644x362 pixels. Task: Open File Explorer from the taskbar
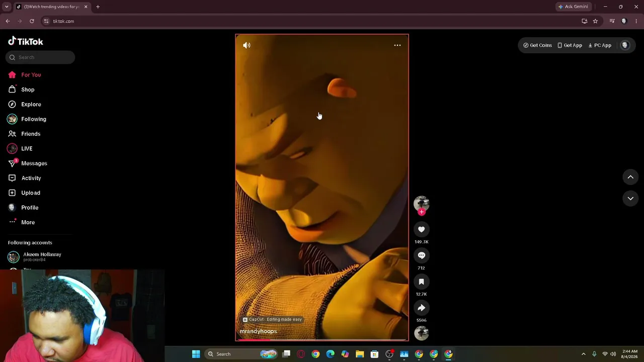click(x=360, y=354)
